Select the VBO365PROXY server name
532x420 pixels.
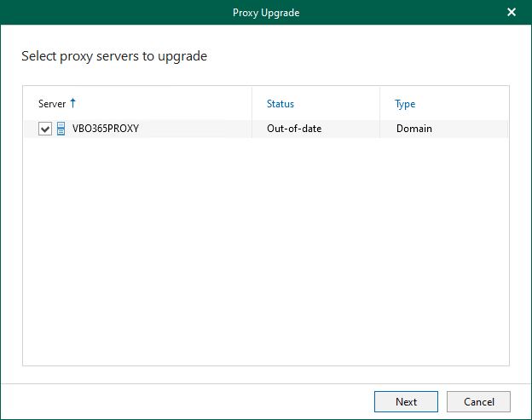click(x=105, y=129)
